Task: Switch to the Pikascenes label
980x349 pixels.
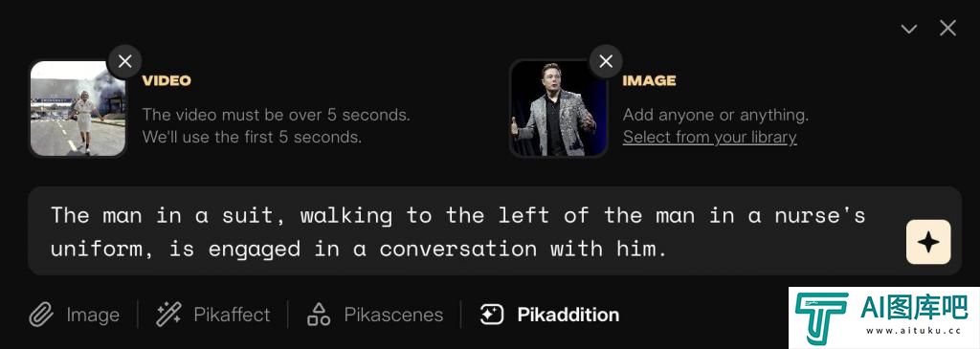Action: pos(393,314)
